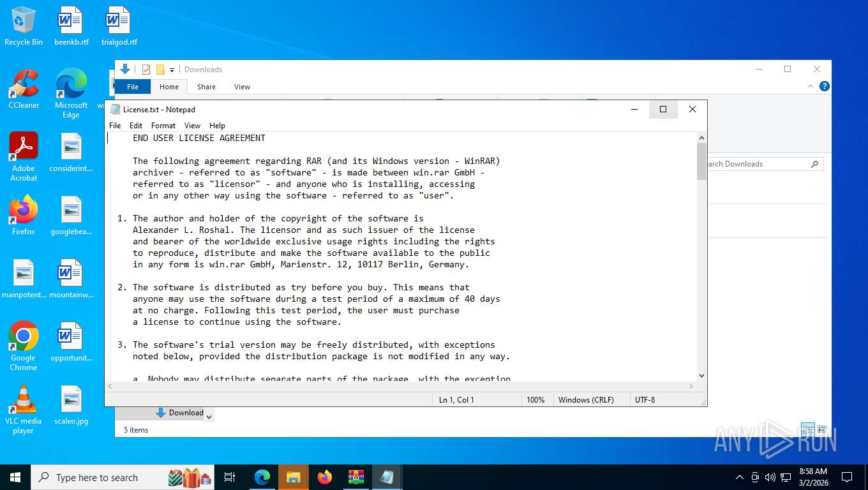Click the '100%' zoom status entry
868x490 pixels.
(535, 400)
